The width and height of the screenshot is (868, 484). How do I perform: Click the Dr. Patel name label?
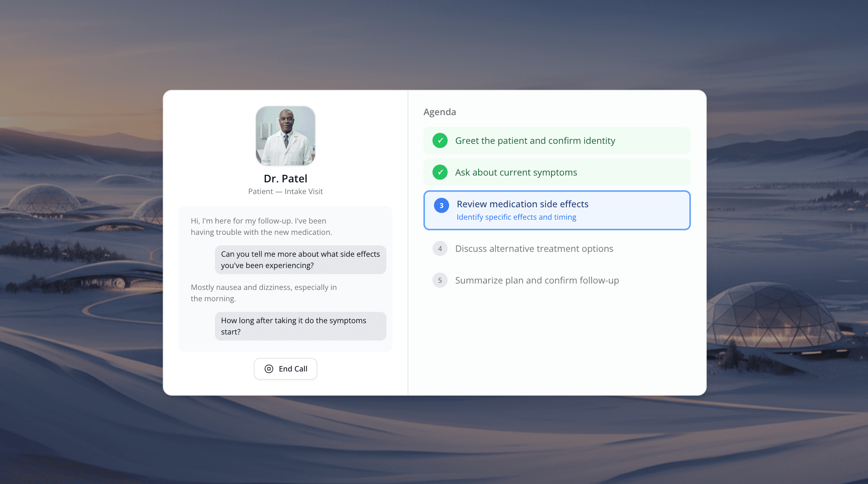(x=286, y=178)
